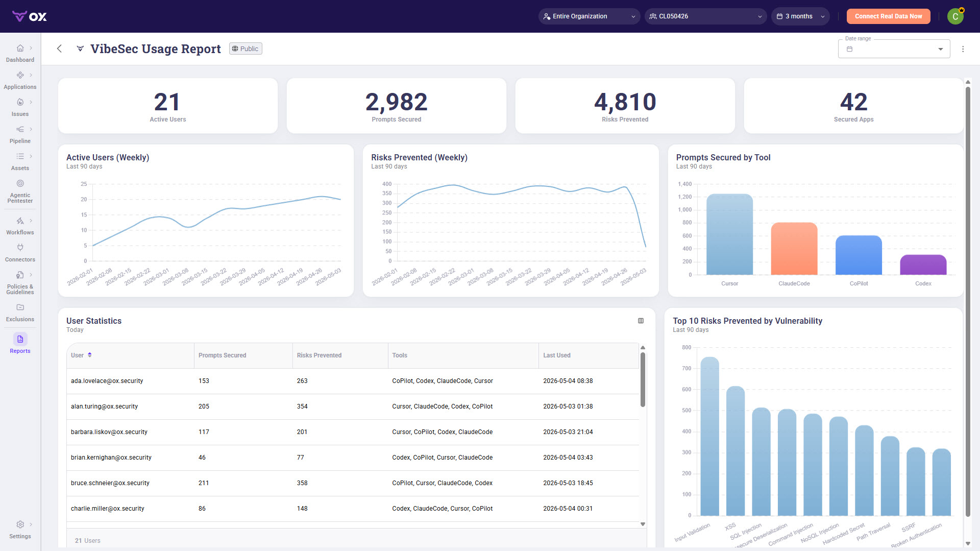Screen dimensions: 980x551
Task: Expand the Entire Organization dropdown
Action: coord(589,16)
